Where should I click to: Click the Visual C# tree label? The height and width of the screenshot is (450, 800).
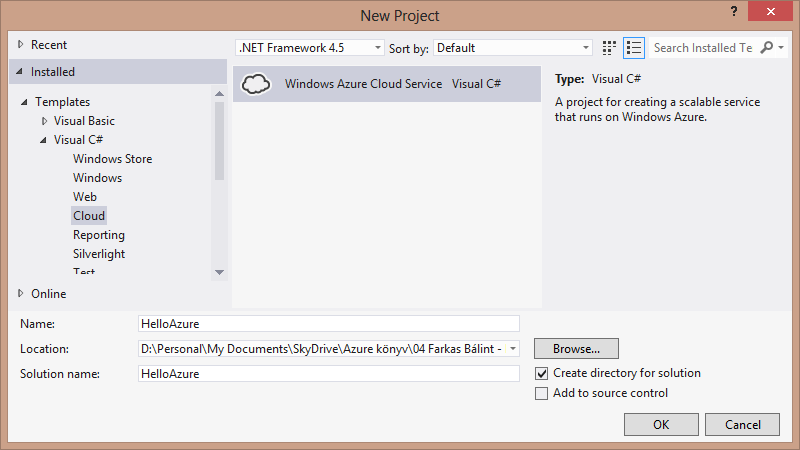pos(79,140)
